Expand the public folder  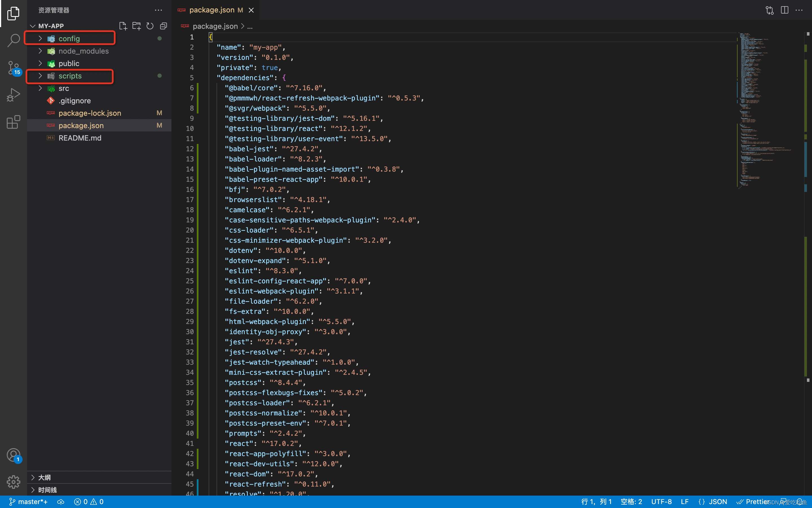pos(99,63)
